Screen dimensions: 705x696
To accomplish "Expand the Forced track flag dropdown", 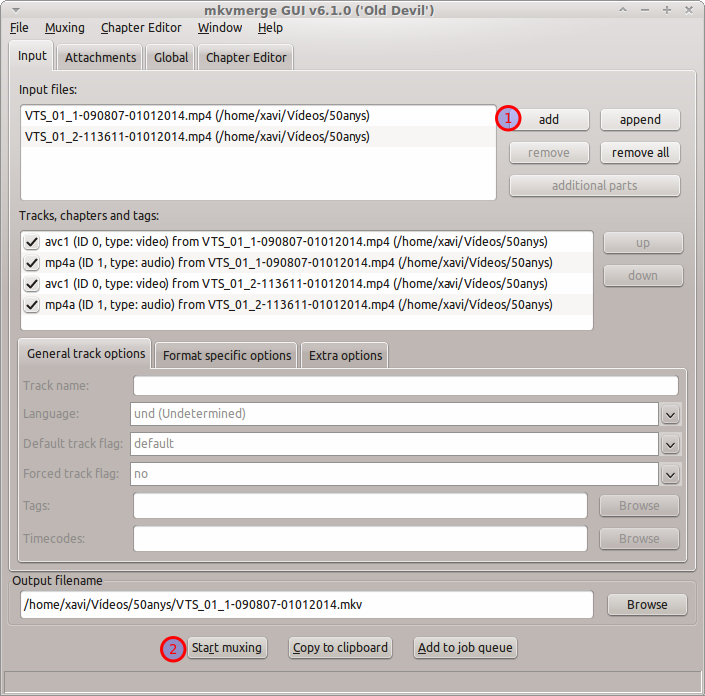I will point(670,475).
